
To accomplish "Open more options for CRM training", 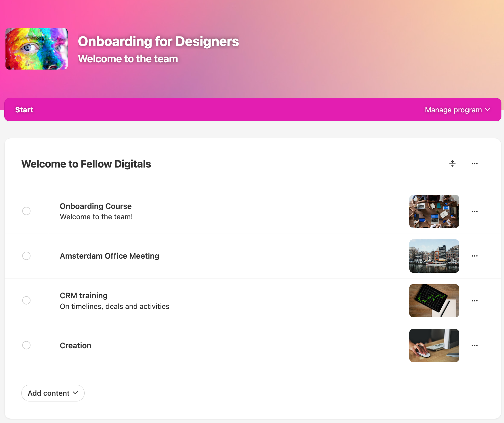I will point(474,301).
